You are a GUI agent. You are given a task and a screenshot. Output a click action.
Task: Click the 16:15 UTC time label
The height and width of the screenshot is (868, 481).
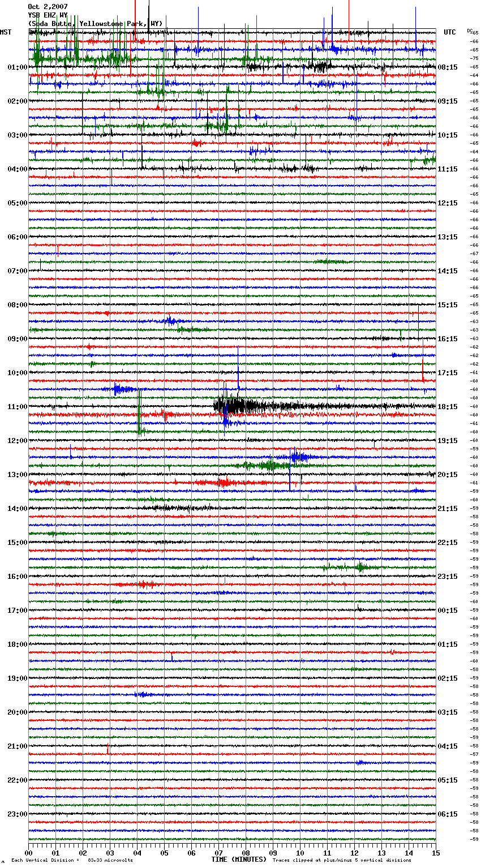tap(448, 339)
